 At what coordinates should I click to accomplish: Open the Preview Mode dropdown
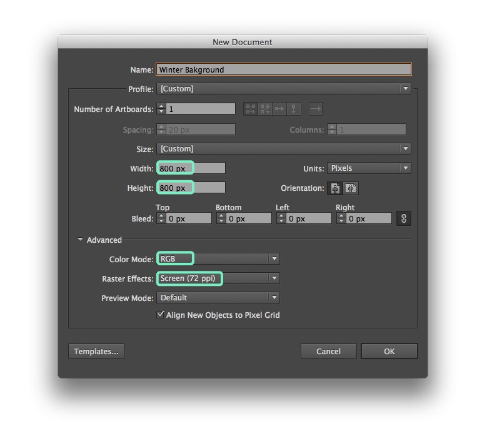click(x=218, y=298)
